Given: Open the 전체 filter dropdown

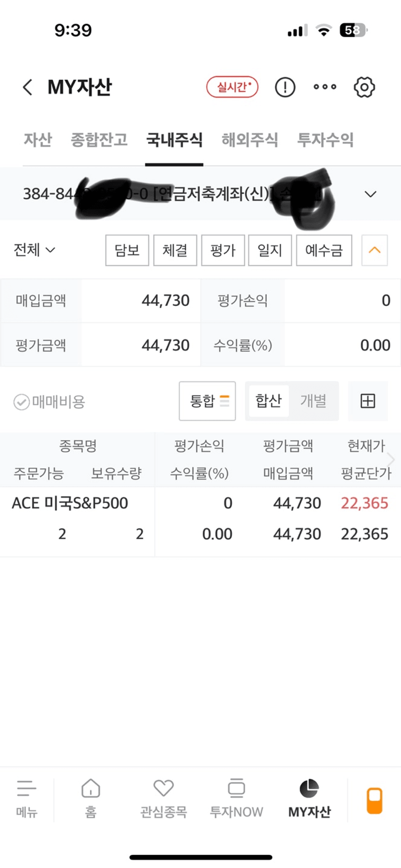Looking at the screenshot, I should tap(34, 250).
